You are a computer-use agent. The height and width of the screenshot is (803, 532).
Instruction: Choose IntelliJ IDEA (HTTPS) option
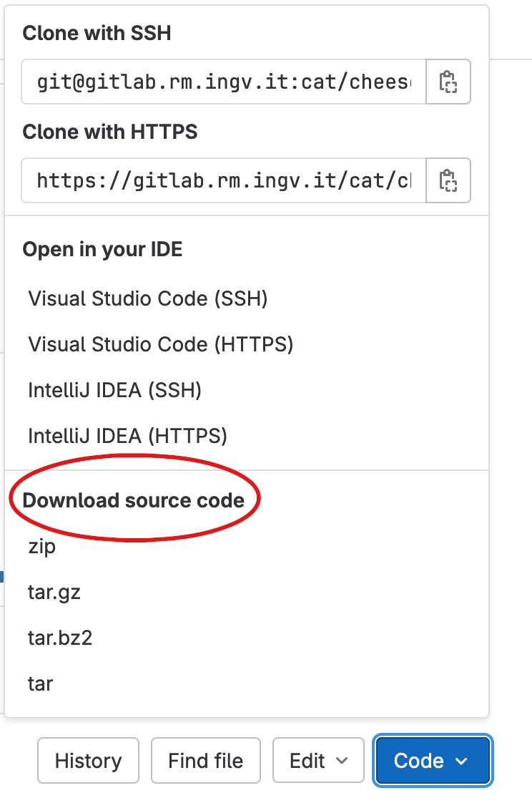pos(128,435)
